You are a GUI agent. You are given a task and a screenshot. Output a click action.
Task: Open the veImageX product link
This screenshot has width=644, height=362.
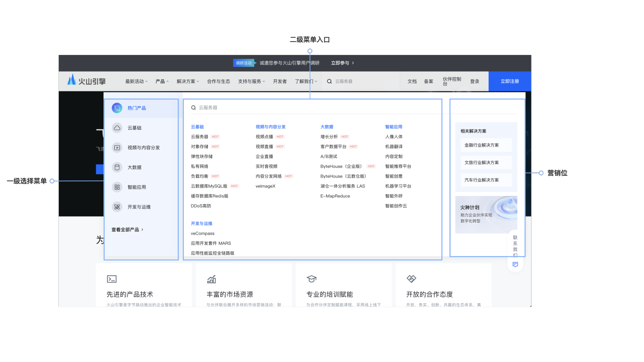click(265, 186)
